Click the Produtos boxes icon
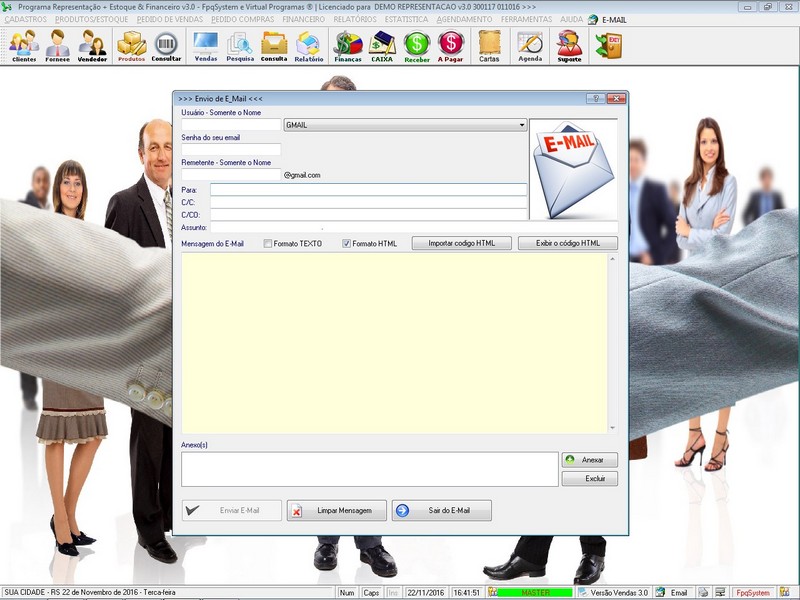The image size is (800, 600). (x=131, y=46)
